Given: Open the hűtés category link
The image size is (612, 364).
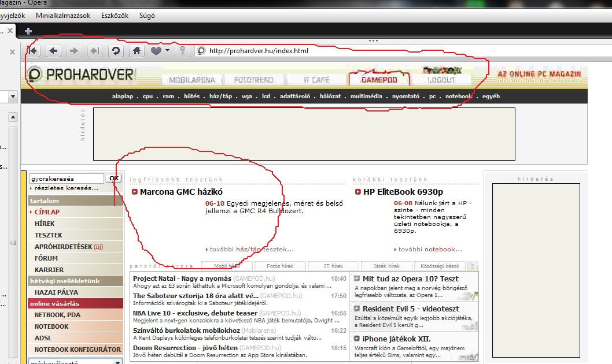Looking at the screenshot, I should tap(191, 96).
